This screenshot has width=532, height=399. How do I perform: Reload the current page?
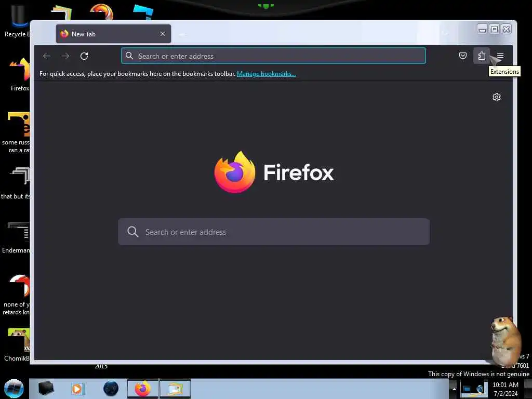84,56
